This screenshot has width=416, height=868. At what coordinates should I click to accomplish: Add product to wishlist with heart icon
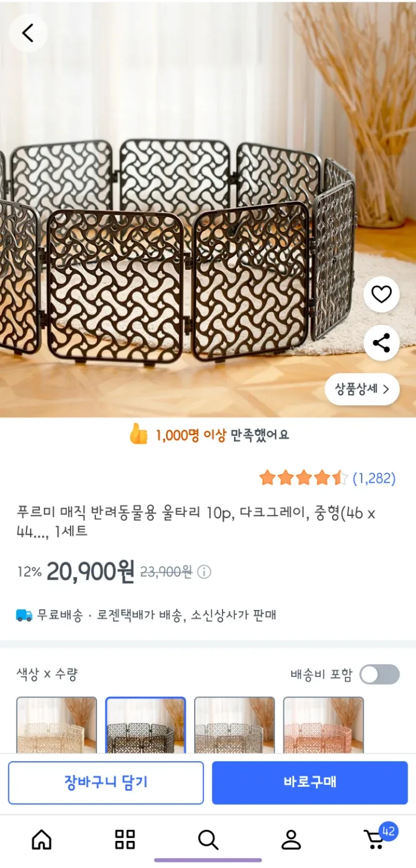tap(381, 294)
